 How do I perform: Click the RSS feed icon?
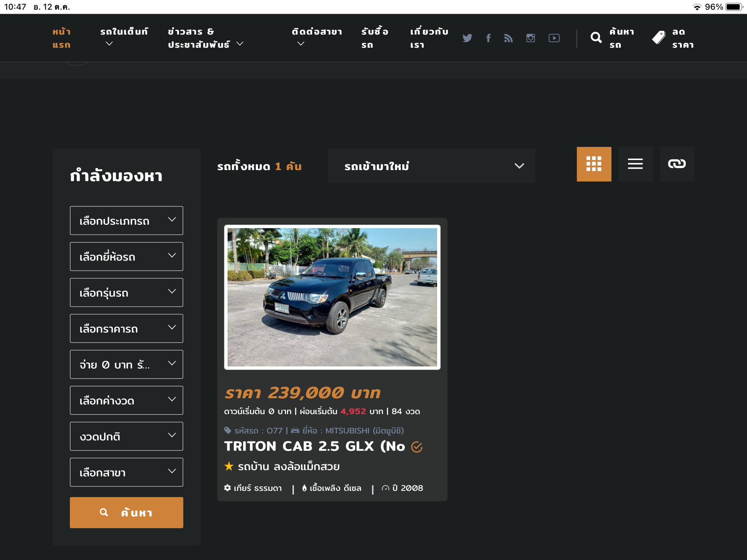point(508,38)
